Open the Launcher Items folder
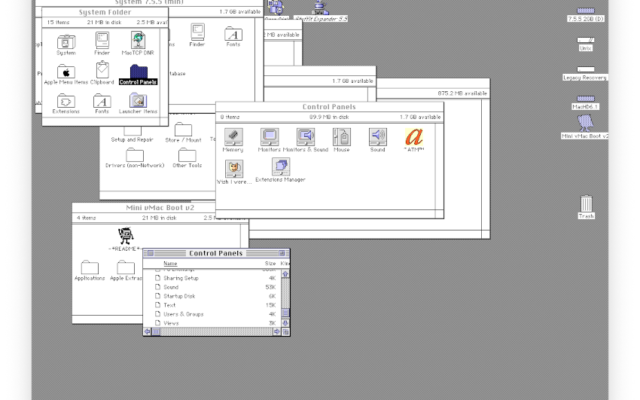 tap(138, 100)
